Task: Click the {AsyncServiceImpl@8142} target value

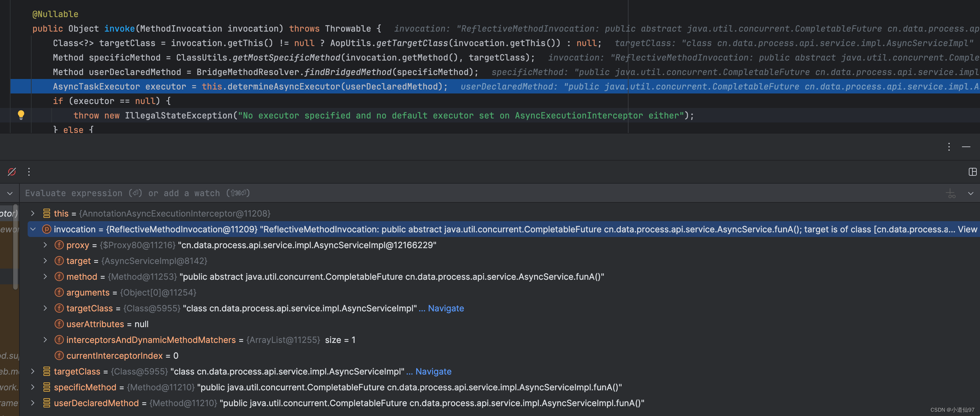Action: (x=154, y=261)
